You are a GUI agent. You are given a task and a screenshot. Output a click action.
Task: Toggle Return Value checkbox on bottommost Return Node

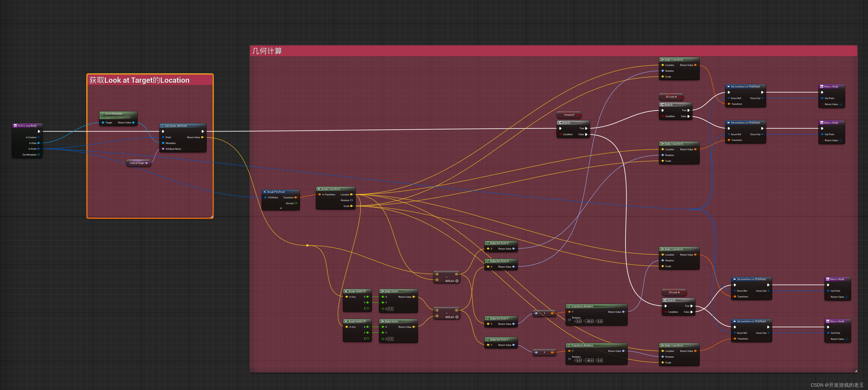click(x=846, y=339)
